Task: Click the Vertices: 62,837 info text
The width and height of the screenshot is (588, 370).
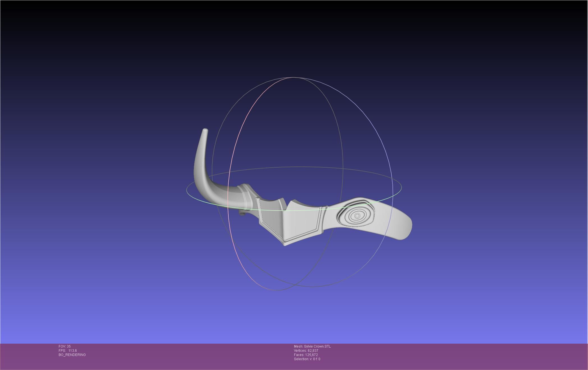Action: (306, 351)
